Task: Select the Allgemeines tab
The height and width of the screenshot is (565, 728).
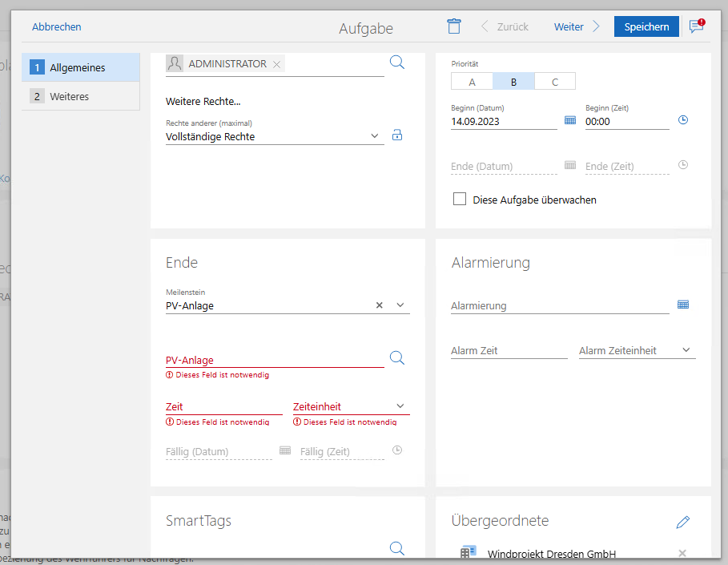Action: (x=77, y=68)
